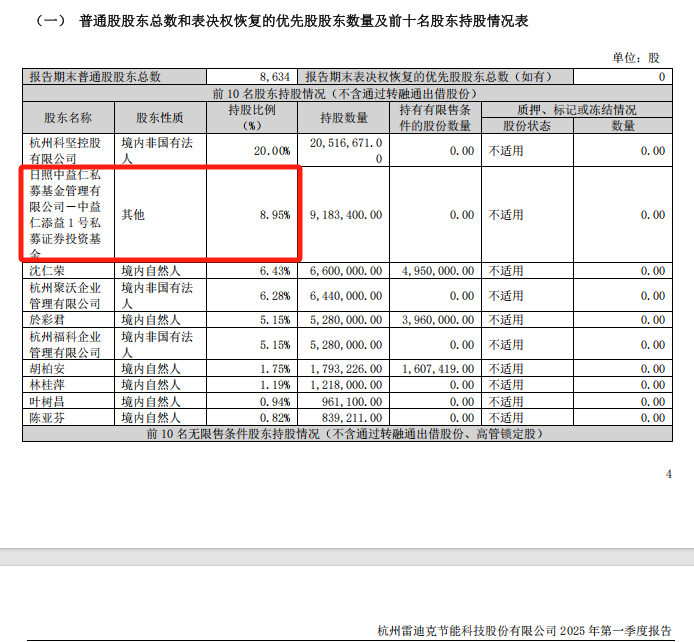Select the row titled 前10名无限售条件股东持股情况
694x642 pixels.
click(x=347, y=434)
